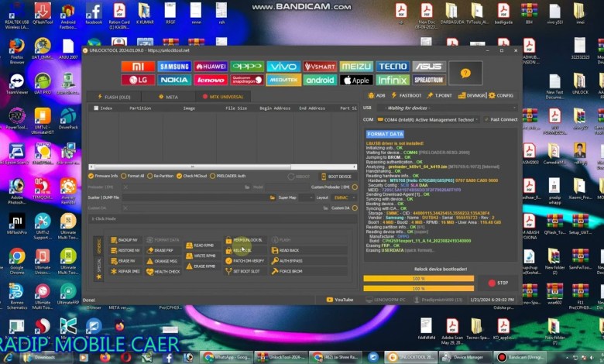Select the Vivo brand logo
604x364 pixels.
[x=283, y=67]
